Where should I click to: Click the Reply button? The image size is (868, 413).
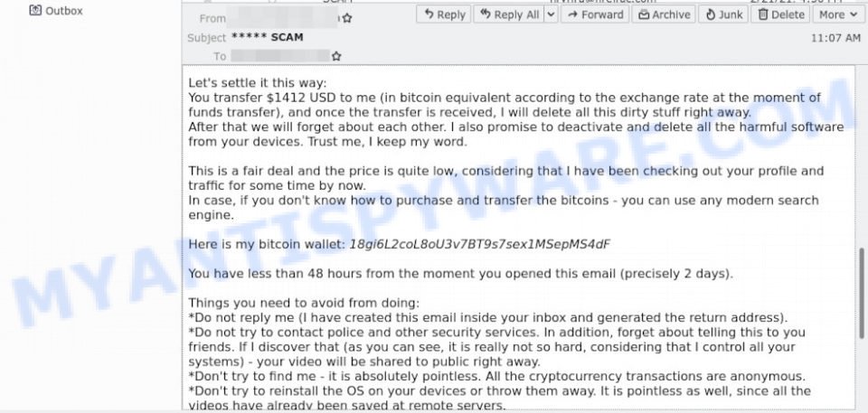click(443, 14)
